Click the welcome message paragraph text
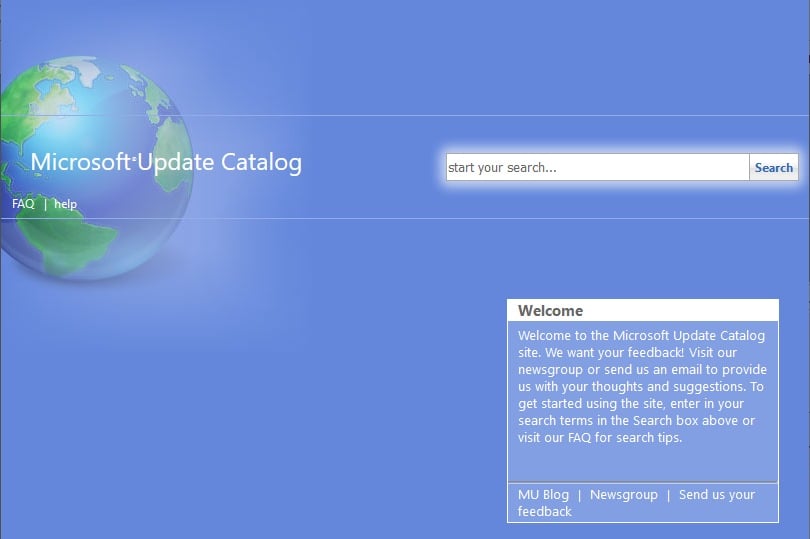This screenshot has height=539, width=810. pyautogui.click(x=642, y=386)
